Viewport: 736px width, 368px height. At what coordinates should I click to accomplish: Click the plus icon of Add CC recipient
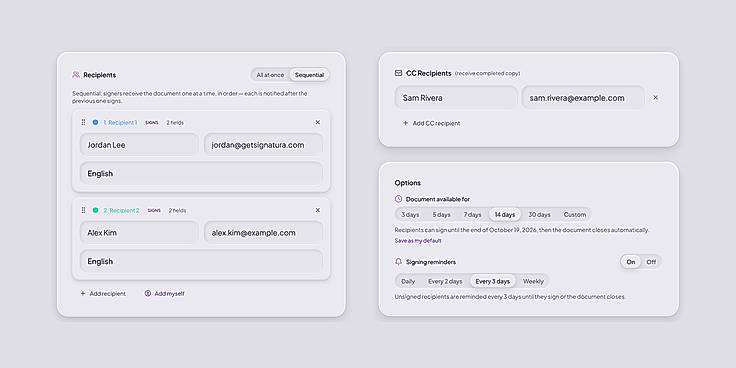coord(405,123)
